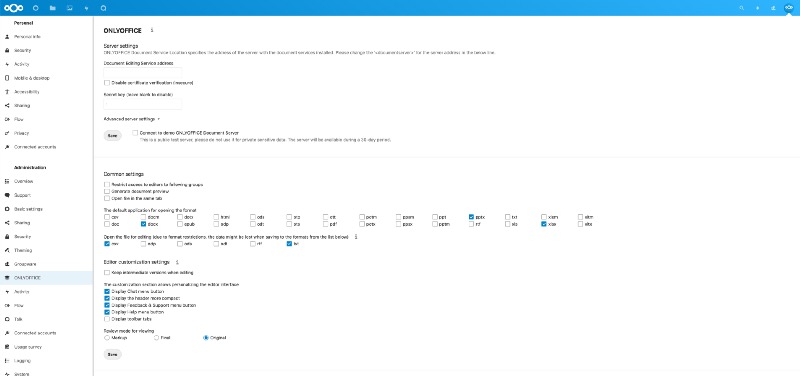Image resolution: width=800 pixels, height=376 pixels.
Task: Check the pdf format checkbox
Action: tap(326, 224)
